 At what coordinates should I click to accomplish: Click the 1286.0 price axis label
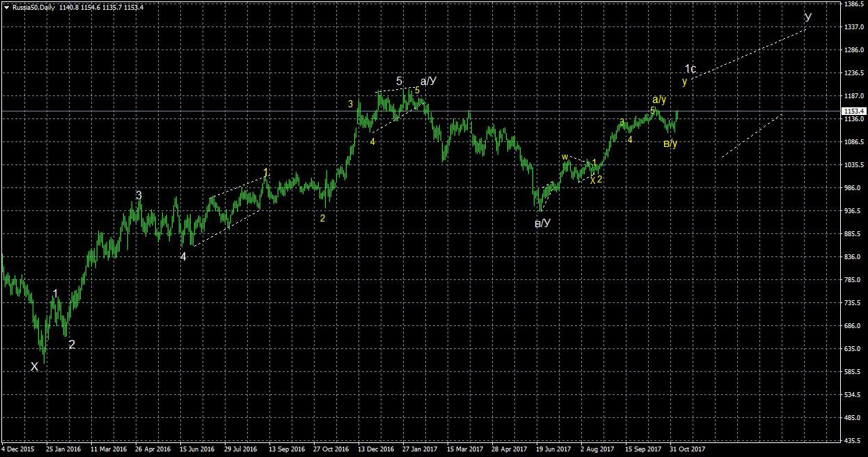[x=853, y=50]
